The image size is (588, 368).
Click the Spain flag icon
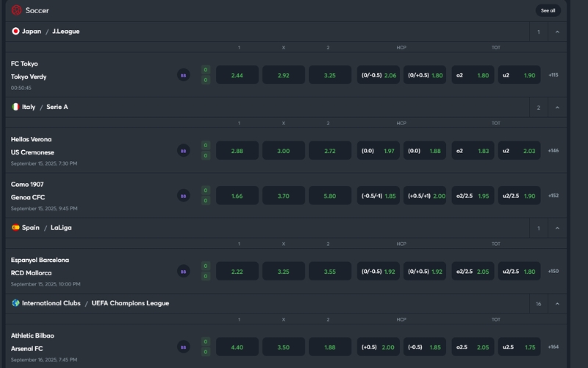(15, 227)
